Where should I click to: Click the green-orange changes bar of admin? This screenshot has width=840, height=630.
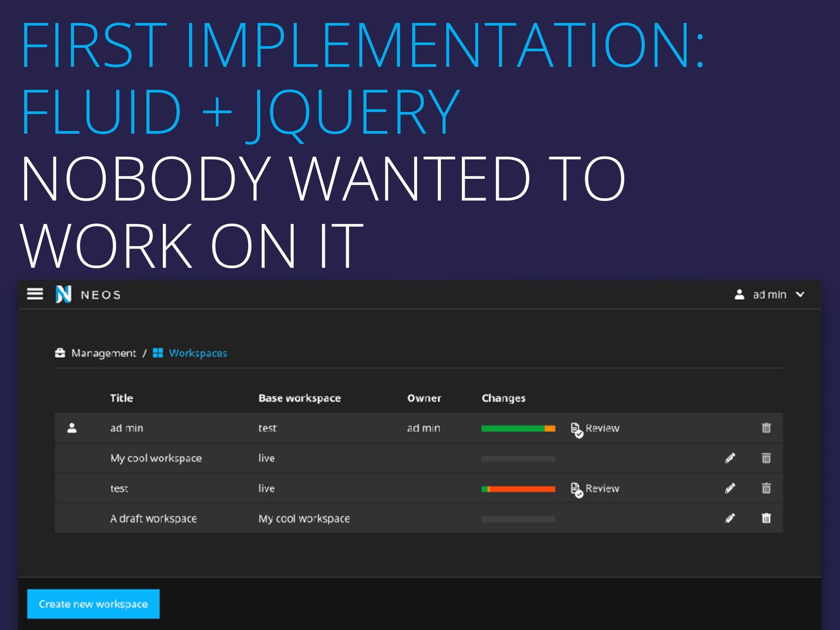(x=518, y=428)
